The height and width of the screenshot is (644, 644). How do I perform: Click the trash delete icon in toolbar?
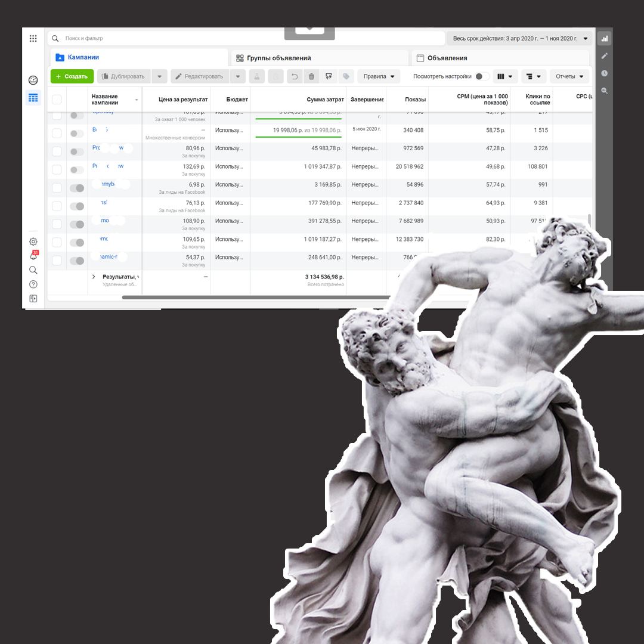click(x=311, y=76)
